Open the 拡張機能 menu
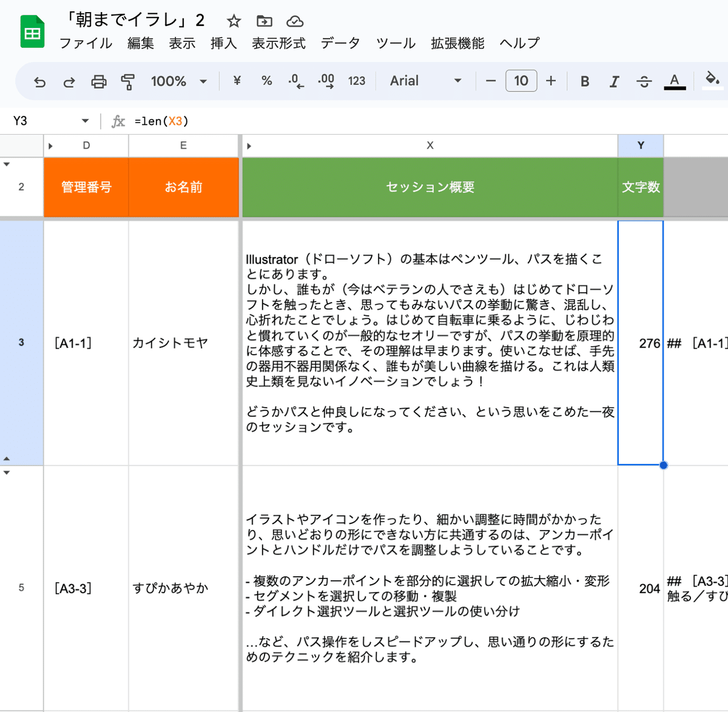This screenshot has width=728, height=712. (457, 43)
